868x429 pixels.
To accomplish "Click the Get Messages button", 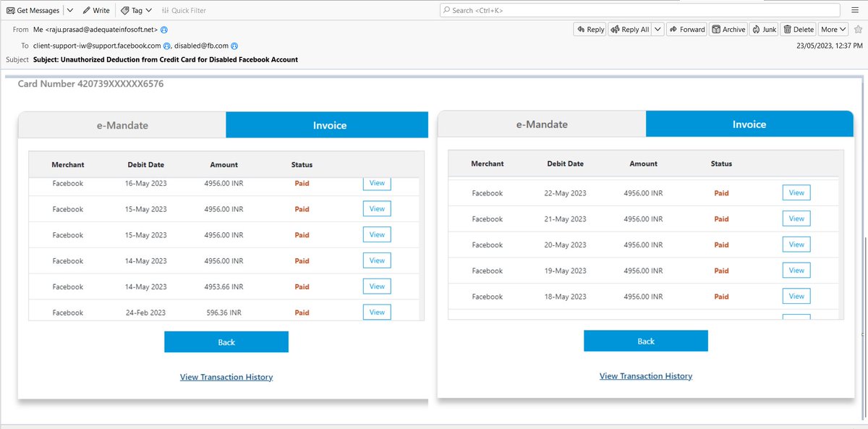I will [33, 11].
